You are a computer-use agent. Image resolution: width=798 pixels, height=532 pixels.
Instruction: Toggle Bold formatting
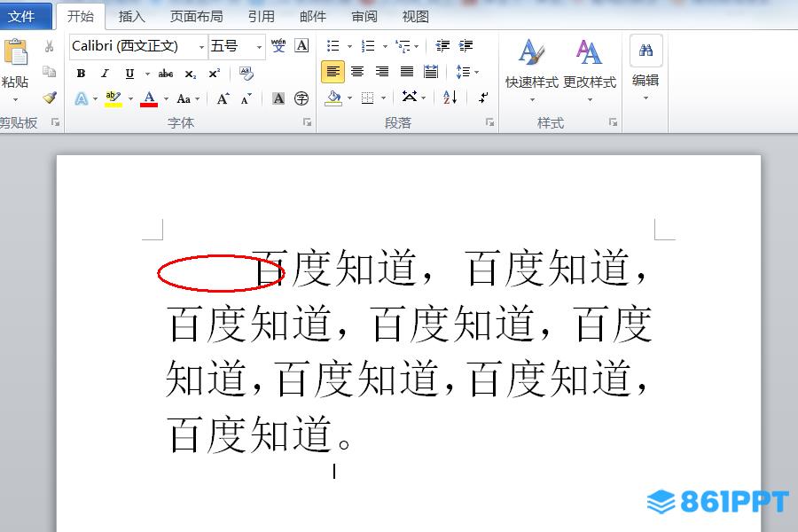pos(81,74)
